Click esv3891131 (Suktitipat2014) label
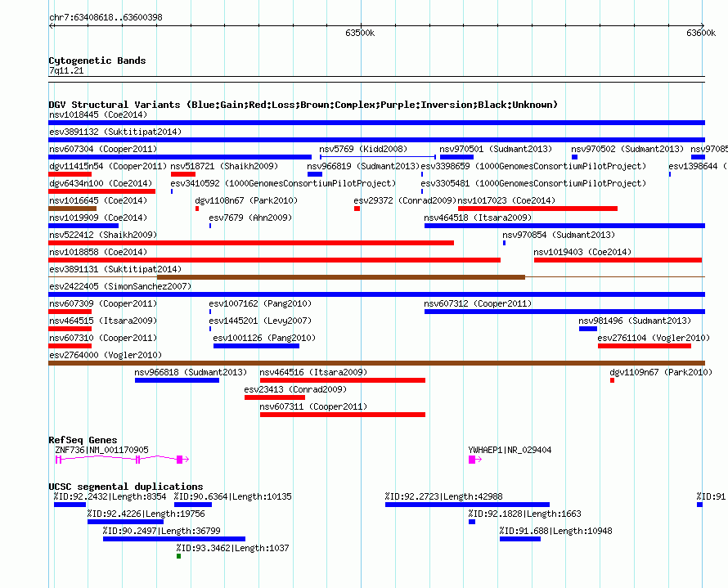 (115, 269)
